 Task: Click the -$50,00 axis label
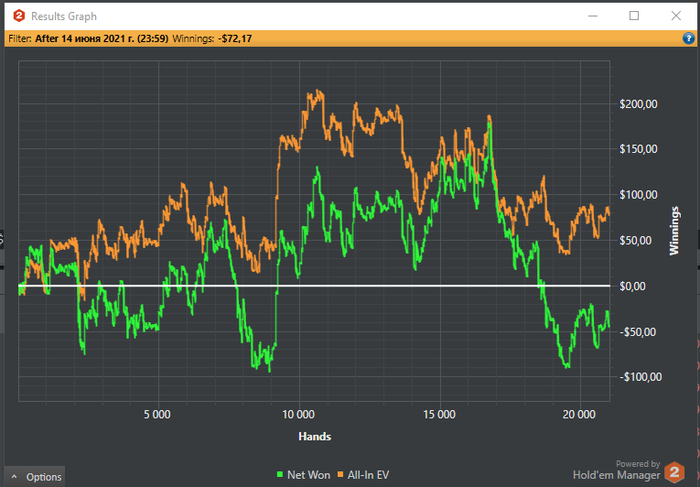tap(640, 332)
